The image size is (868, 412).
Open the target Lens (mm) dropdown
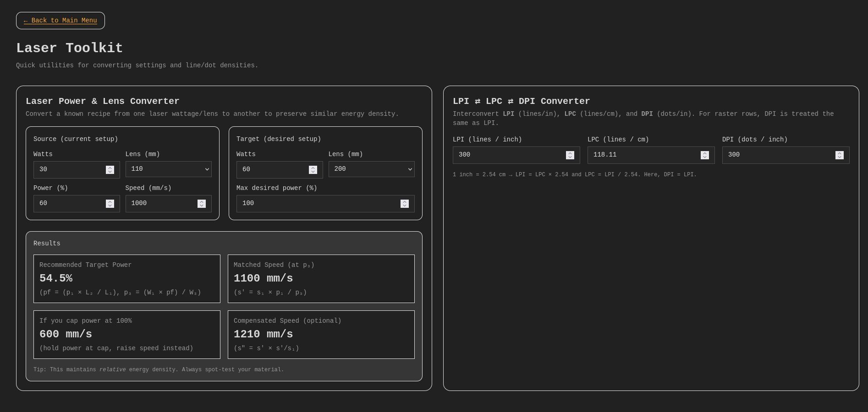[x=371, y=169]
